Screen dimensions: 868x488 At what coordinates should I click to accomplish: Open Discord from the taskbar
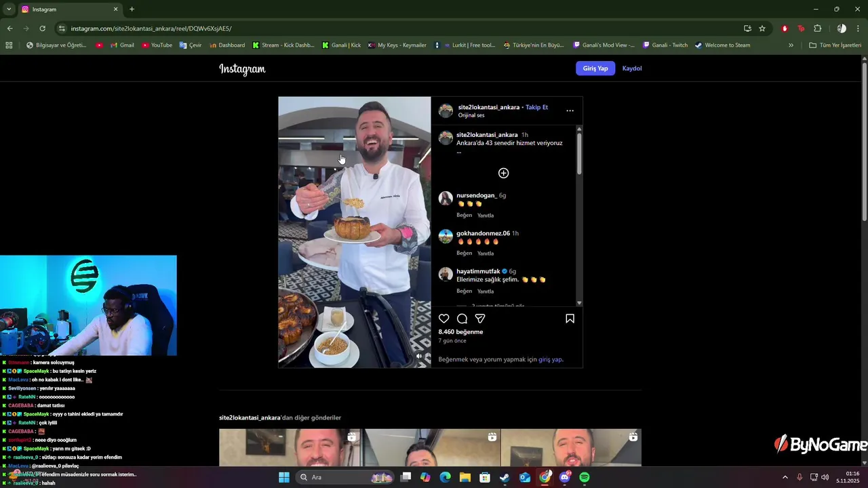pyautogui.click(x=565, y=477)
